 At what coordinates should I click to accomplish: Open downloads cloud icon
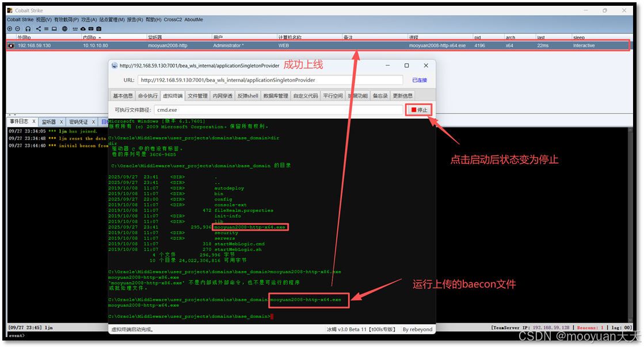coord(83,29)
